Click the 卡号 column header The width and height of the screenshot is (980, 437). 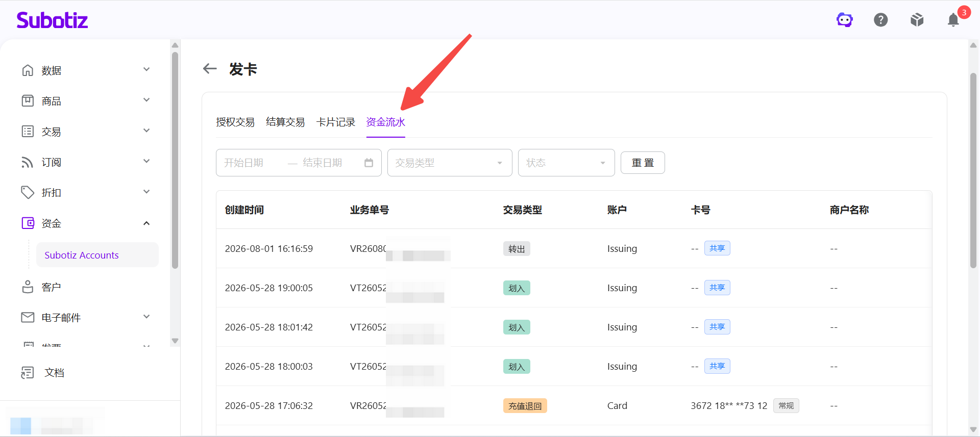701,210
